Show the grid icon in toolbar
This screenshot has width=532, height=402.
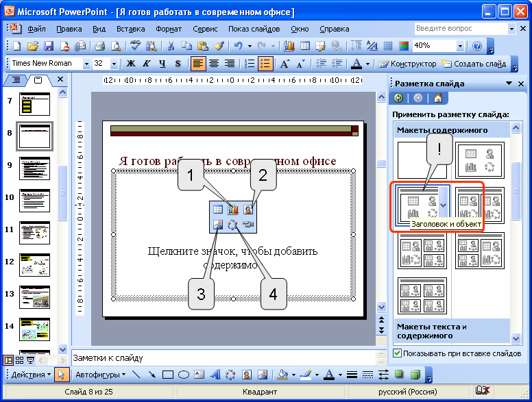coord(388,46)
